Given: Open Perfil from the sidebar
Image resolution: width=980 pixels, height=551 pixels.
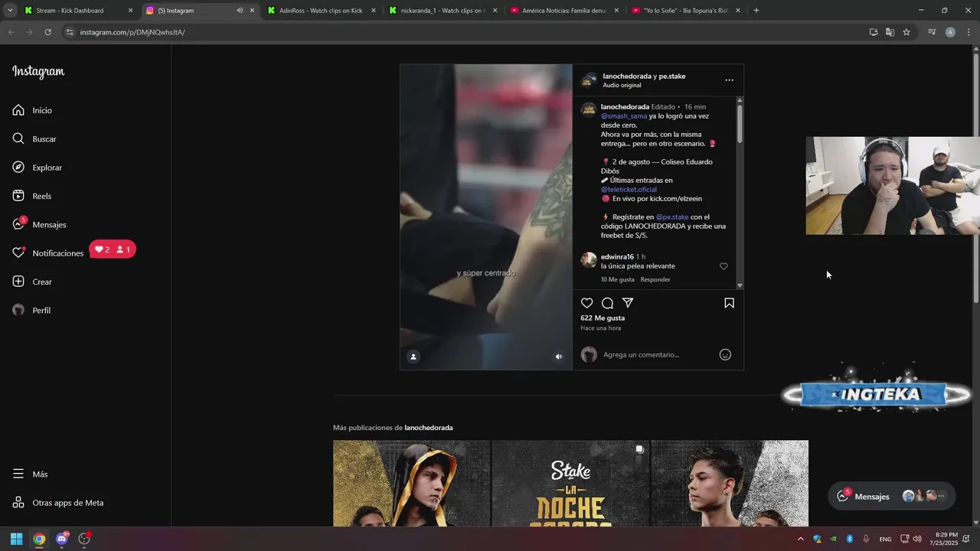Looking at the screenshot, I should [x=31, y=310].
